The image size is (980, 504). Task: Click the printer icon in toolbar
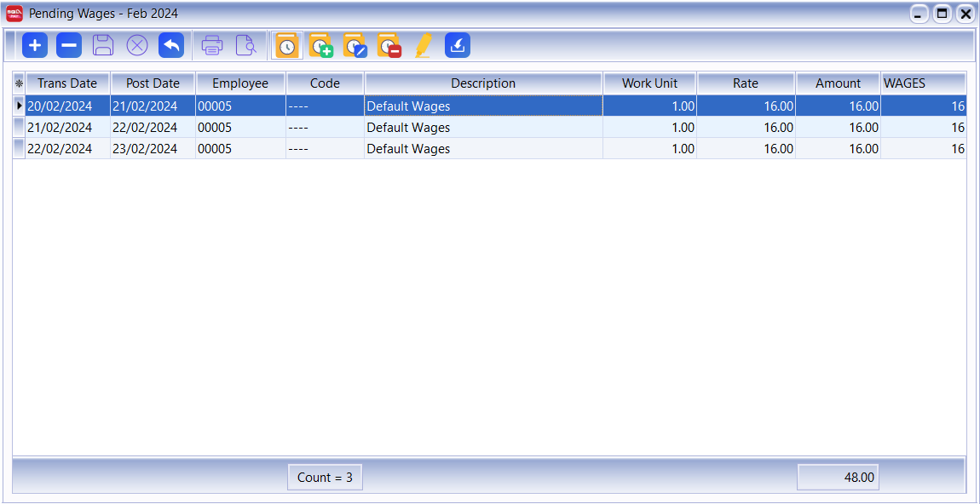click(212, 46)
